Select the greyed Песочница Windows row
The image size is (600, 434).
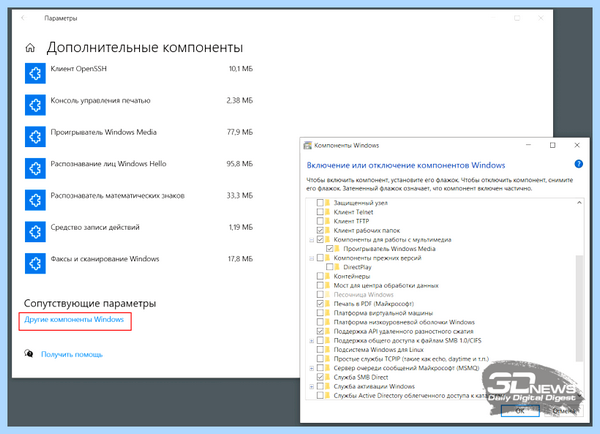(x=364, y=295)
